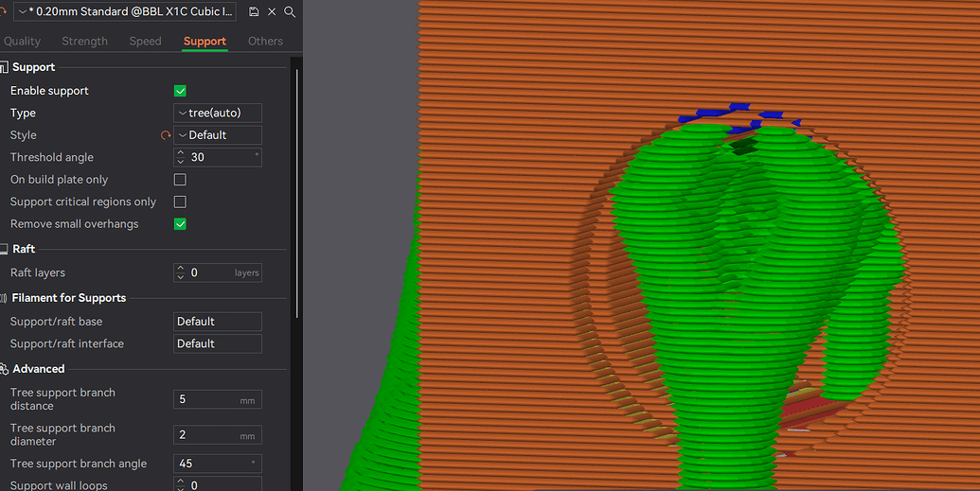The width and height of the screenshot is (980, 491).
Task: Edit Tree support branch angle field
Action: click(218, 464)
